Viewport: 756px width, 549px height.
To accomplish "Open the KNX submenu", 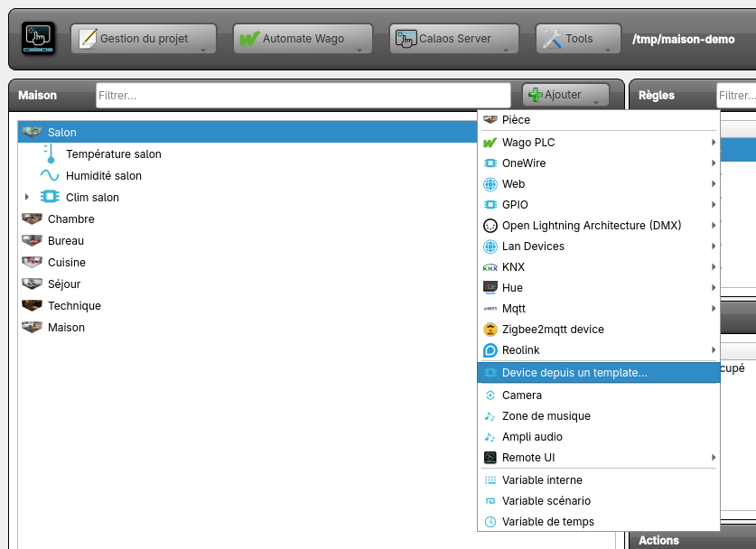I will [x=598, y=267].
